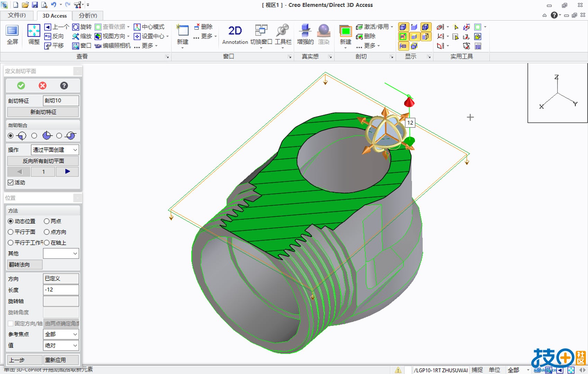Open 编辑照相机 camera editor
Viewport: 588px width, 374px height.
tap(113, 46)
